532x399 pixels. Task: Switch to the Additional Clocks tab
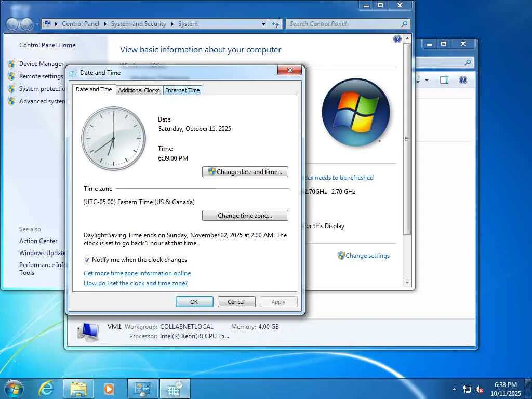coord(139,90)
